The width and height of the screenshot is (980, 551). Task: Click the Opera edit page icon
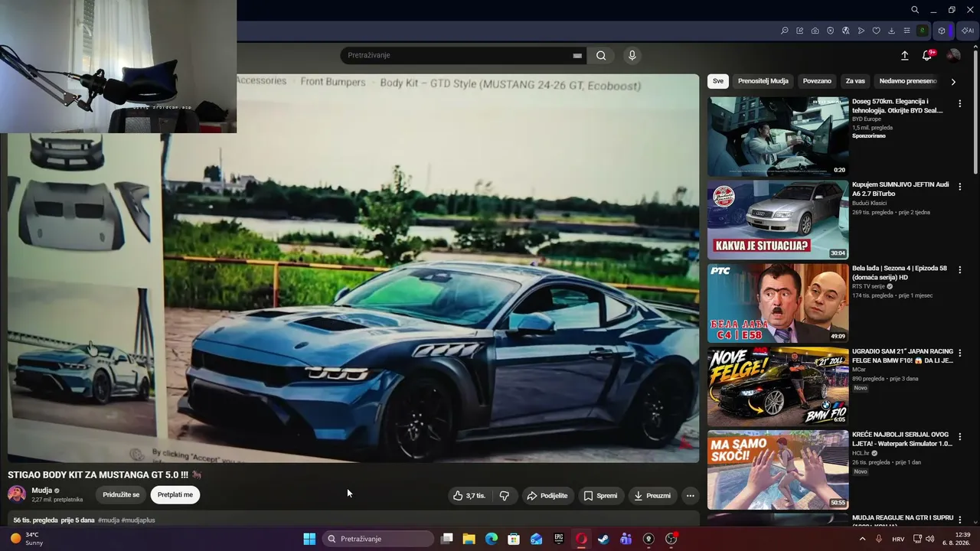[x=799, y=31]
